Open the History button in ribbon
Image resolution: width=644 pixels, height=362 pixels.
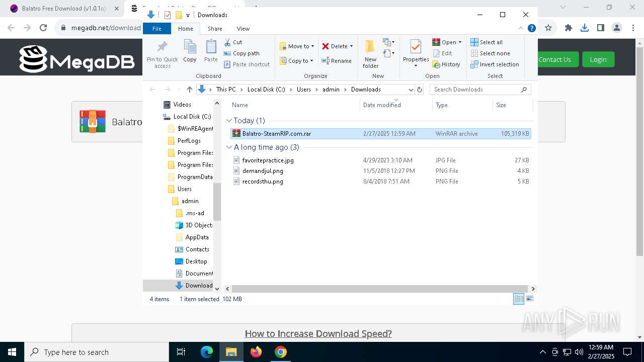click(x=446, y=64)
